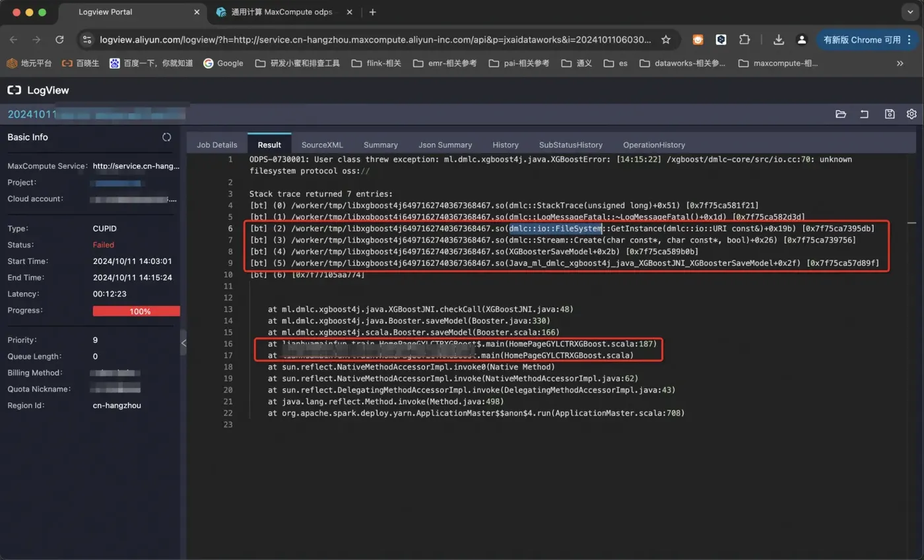
Task: Refresh Basic Info panel
Action: (167, 137)
